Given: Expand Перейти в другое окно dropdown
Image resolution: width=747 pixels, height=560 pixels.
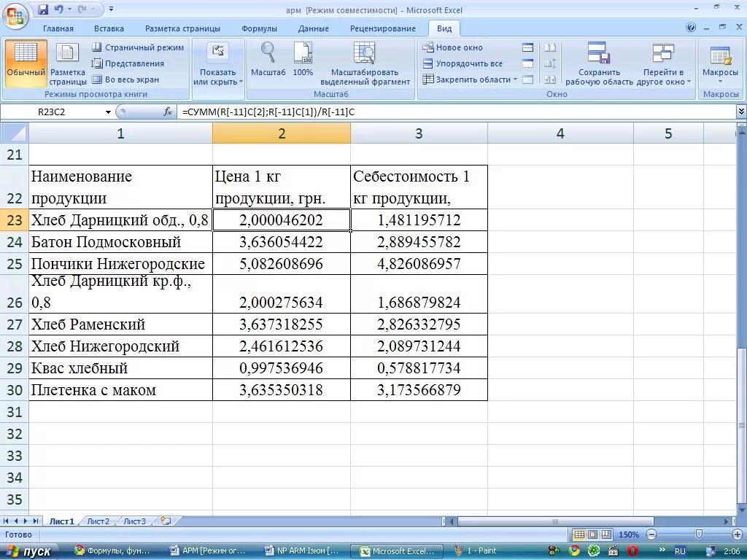Looking at the screenshot, I should point(664,64).
